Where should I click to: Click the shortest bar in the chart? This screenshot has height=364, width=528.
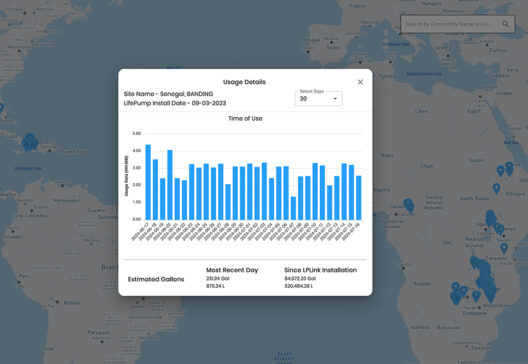click(293, 208)
